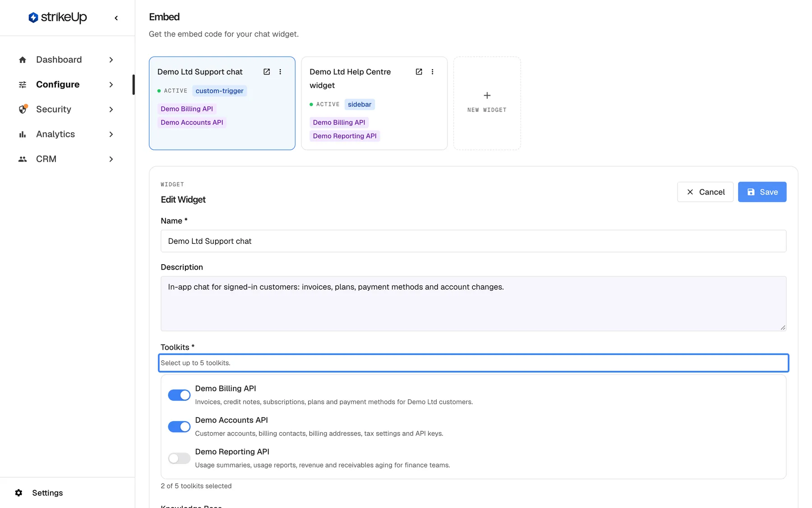
Task: Click inside the Description text area
Action: click(473, 303)
